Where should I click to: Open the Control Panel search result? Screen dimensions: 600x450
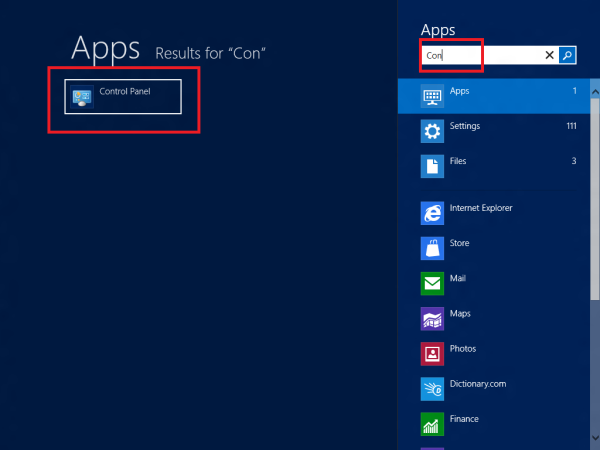coord(123,96)
